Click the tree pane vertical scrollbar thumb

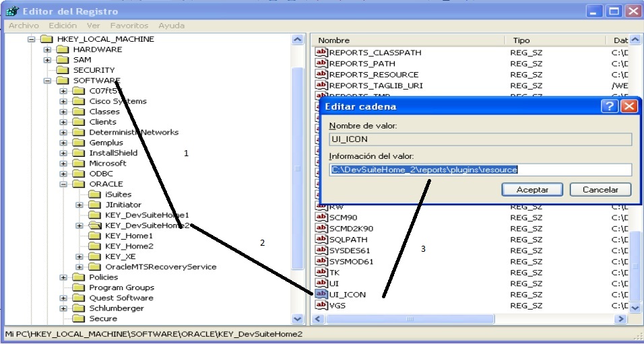pos(297,168)
